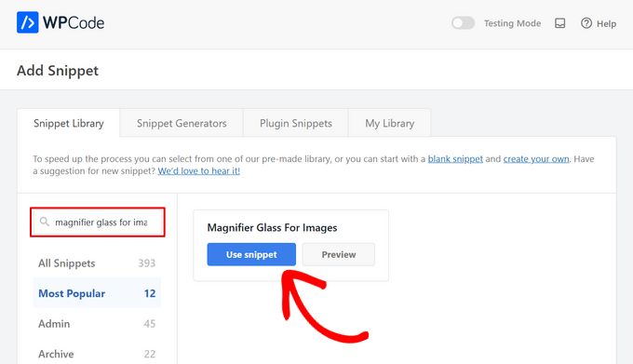Open the My Library tab
Image resolution: width=633 pixels, height=364 pixels.
(x=389, y=123)
